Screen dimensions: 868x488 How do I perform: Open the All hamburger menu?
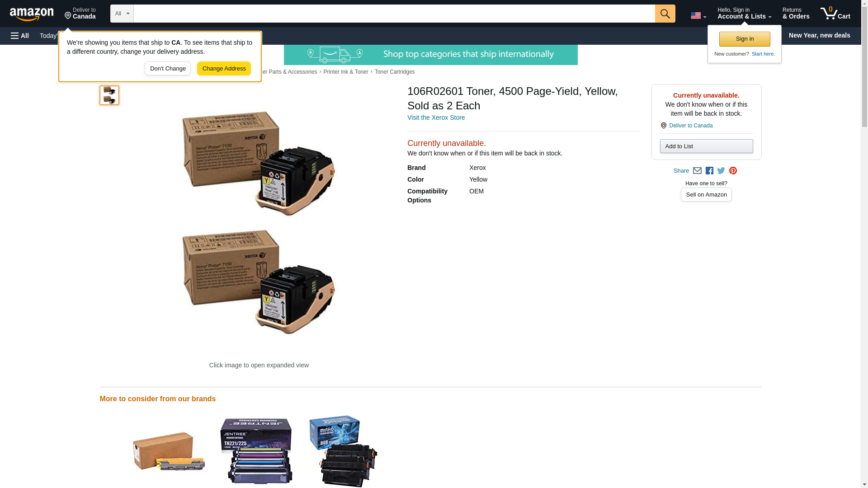pos(20,36)
